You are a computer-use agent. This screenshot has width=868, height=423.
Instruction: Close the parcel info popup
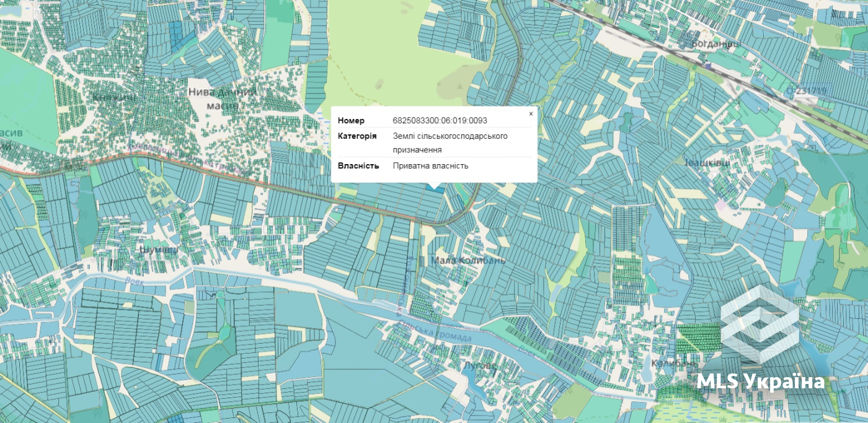tap(531, 114)
